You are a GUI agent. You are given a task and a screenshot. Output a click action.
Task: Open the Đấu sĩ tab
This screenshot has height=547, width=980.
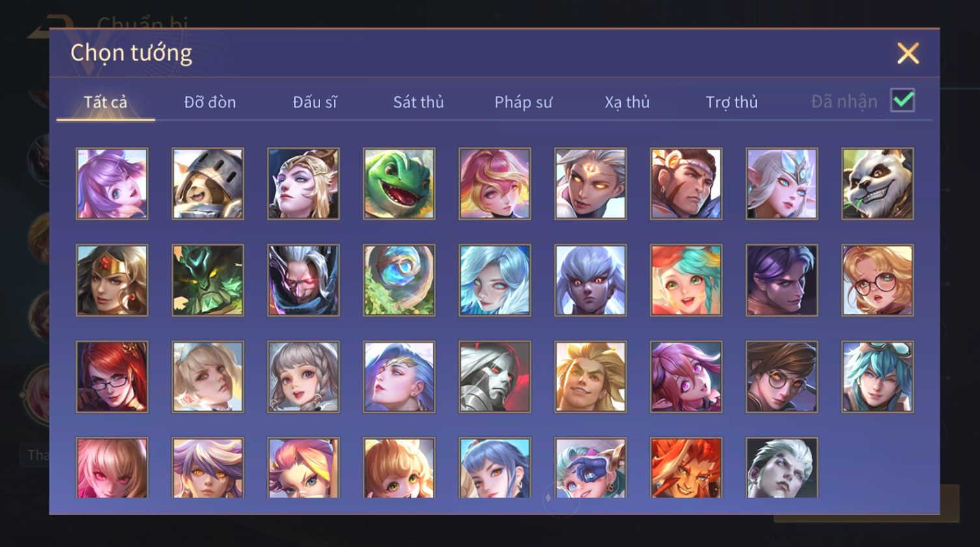314,102
